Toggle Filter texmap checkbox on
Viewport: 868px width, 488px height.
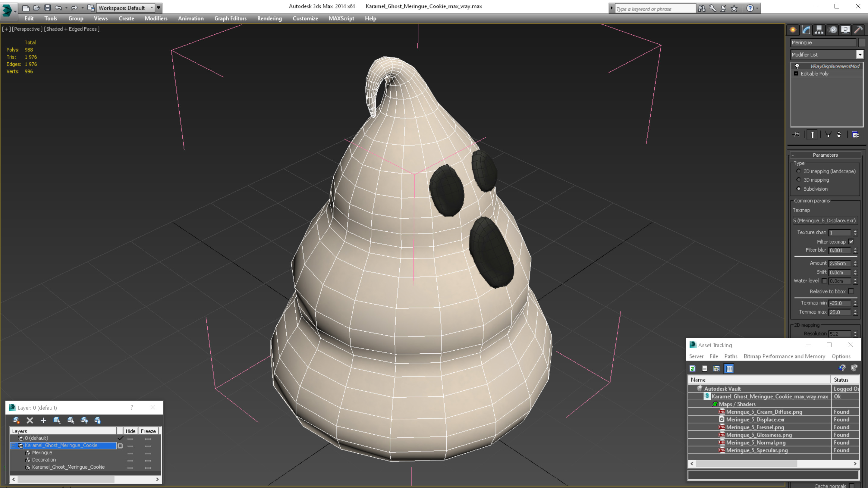(851, 241)
